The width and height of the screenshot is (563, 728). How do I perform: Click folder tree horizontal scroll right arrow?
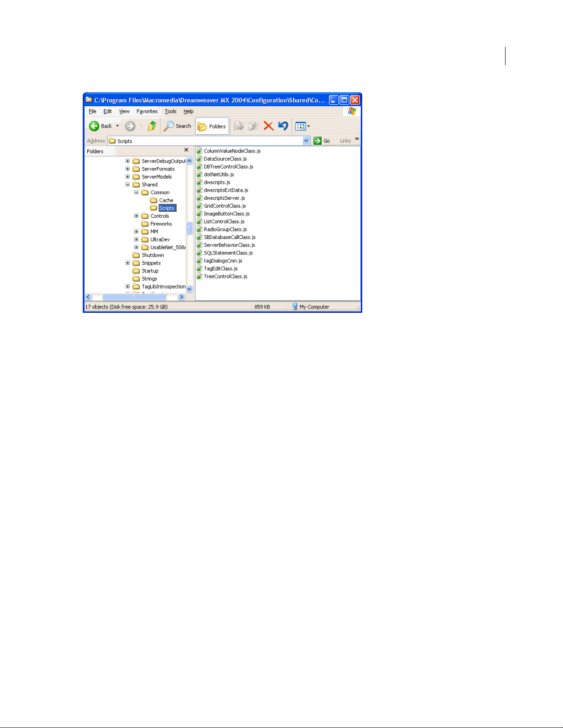click(182, 297)
